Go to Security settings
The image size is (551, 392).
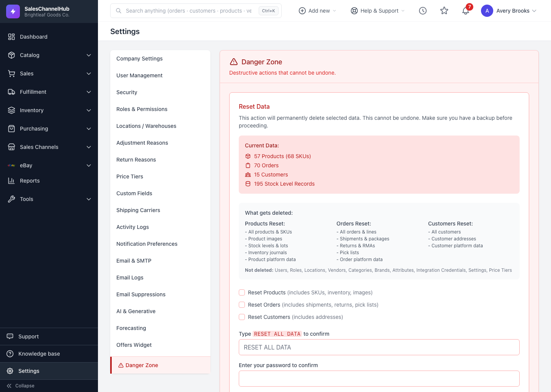(160, 92)
